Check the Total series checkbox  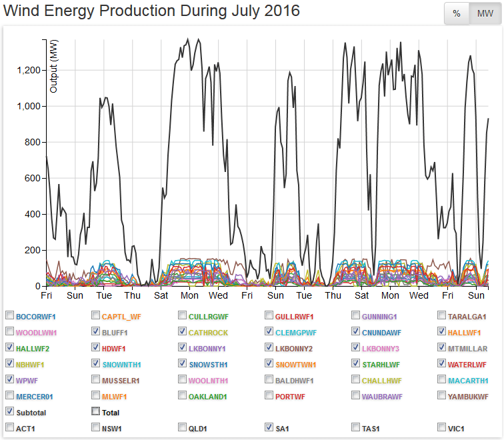click(96, 411)
